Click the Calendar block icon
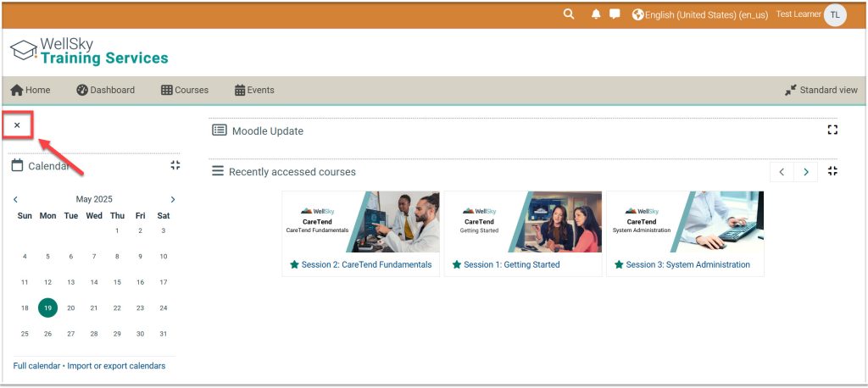The image size is (868, 388). point(17,165)
